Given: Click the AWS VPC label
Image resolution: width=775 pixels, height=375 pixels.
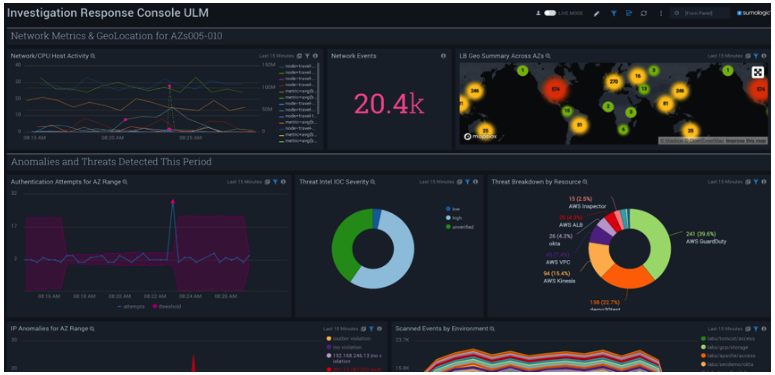Looking at the screenshot, I should pyautogui.click(x=559, y=262).
